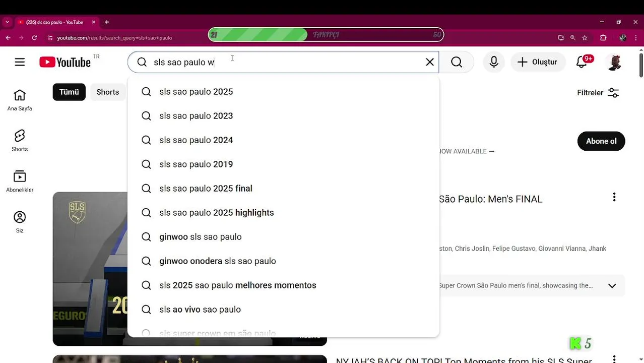
Task: Open Shorts in left sidebar
Action: click(x=20, y=141)
